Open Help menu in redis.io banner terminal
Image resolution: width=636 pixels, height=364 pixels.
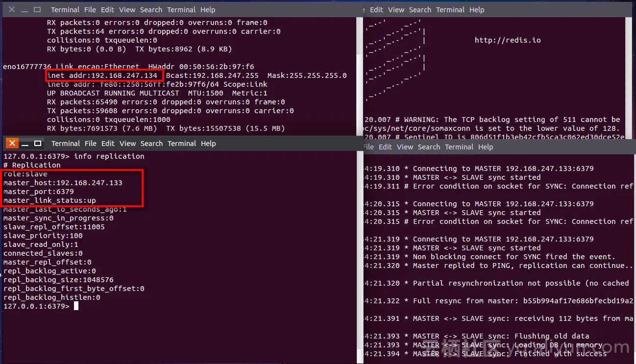(477, 10)
